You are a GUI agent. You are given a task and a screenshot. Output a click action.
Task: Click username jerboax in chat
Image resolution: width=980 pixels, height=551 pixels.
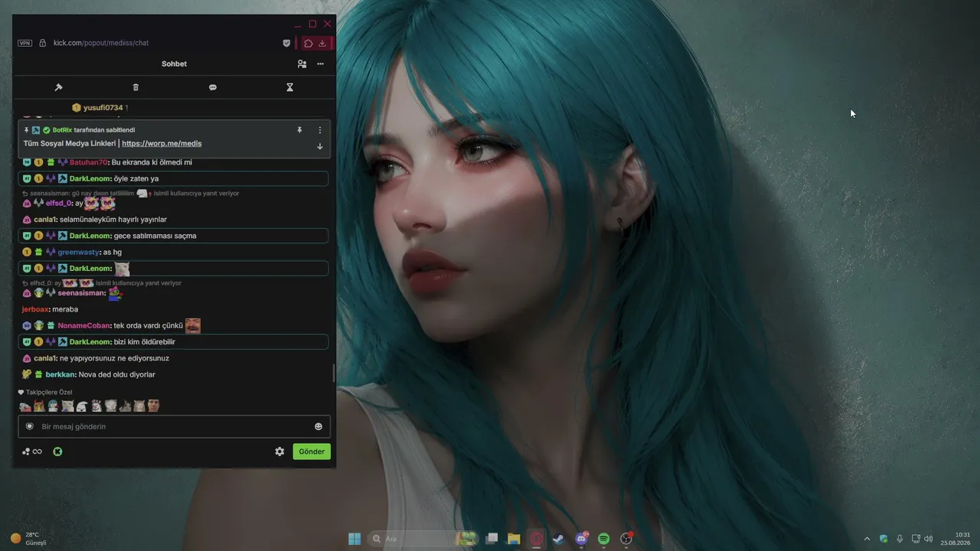coord(36,309)
